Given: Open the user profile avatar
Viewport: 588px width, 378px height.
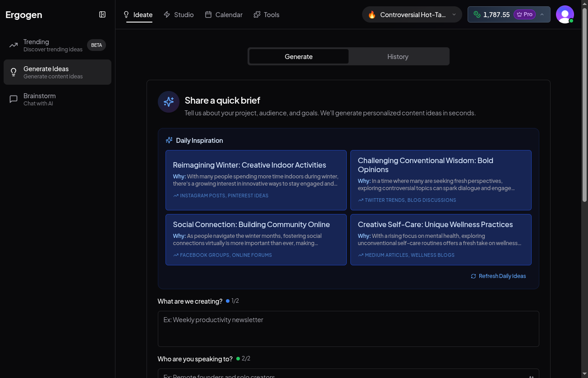Looking at the screenshot, I should [x=565, y=14].
